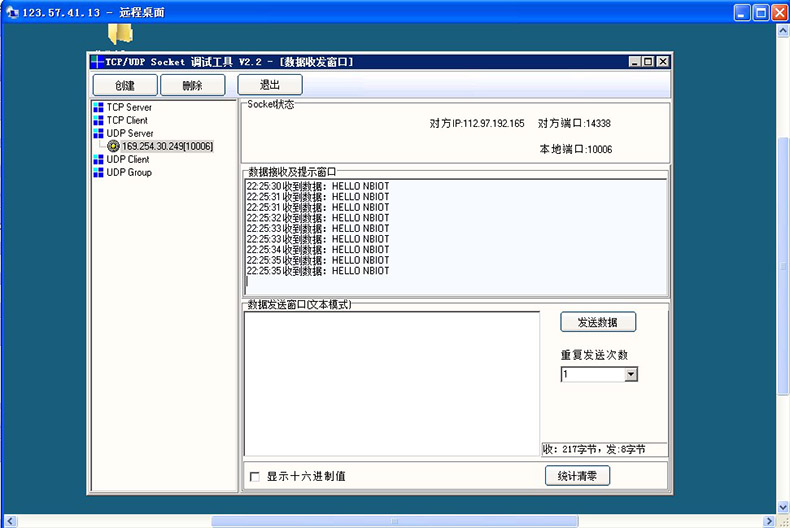The image size is (790, 528).
Task: Click the 对方端口:14338 text
Action: pos(574,123)
